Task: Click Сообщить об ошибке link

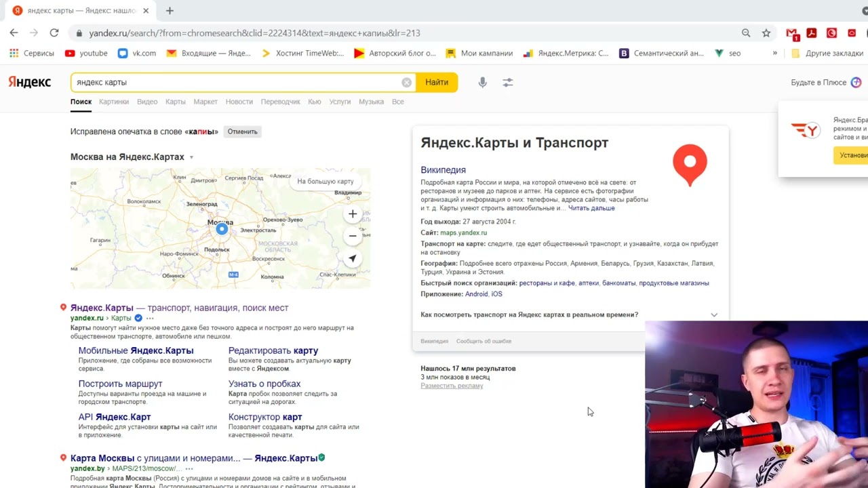Action: 484,341
